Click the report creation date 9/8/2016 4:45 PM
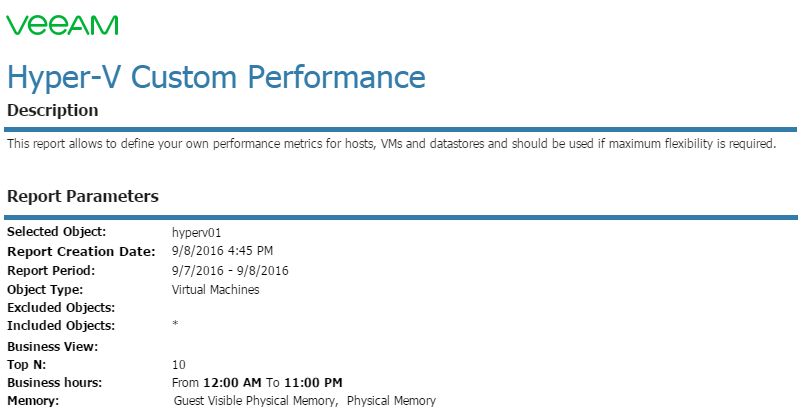Viewport: 804px width, 419px height. point(223,251)
